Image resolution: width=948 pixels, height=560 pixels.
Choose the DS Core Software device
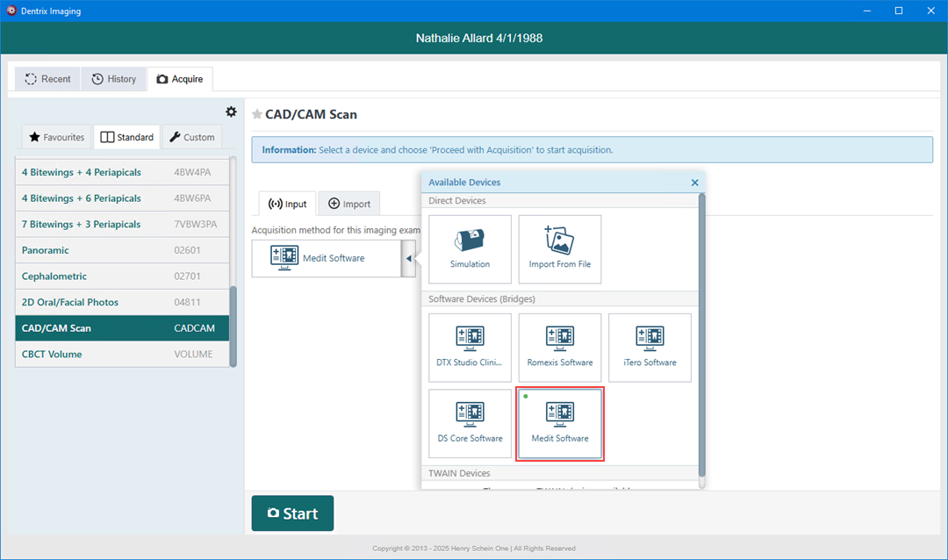(x=470, y=423)
